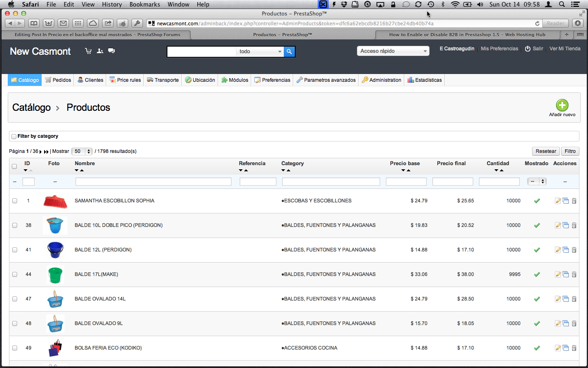Select the checkbox for product ID 38
Screen dimensions: 588x368
pyautogui.click(x=15, y=225)
